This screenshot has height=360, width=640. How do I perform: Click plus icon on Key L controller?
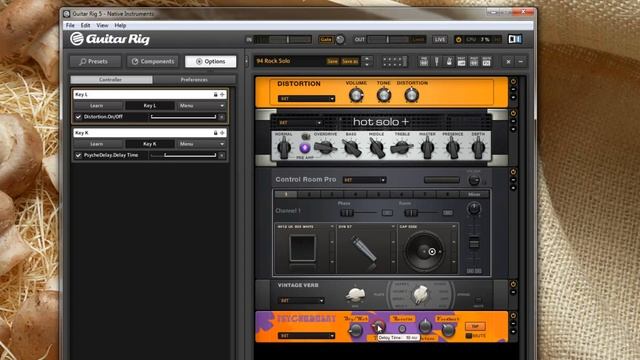click(x=222, y=94)
